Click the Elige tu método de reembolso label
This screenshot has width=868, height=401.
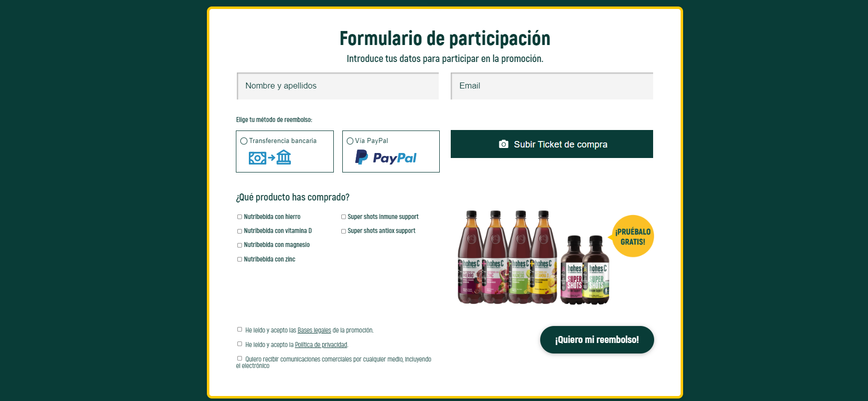[274, 120]
